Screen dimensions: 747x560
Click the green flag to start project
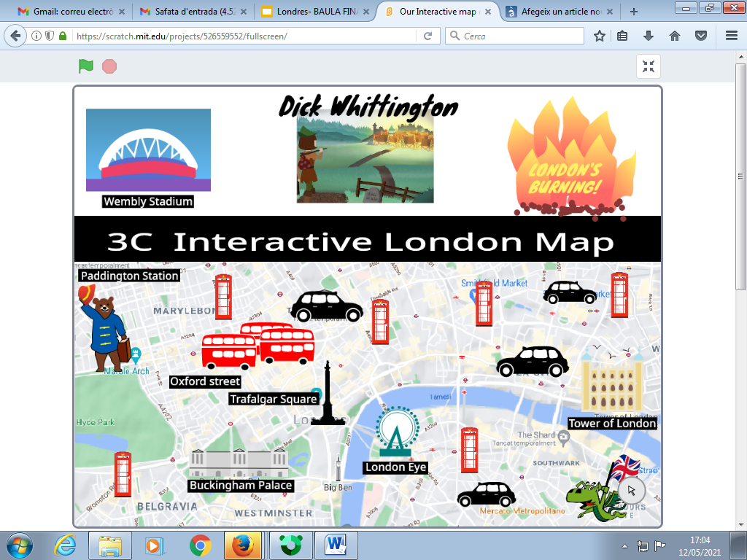coord(86,66)
